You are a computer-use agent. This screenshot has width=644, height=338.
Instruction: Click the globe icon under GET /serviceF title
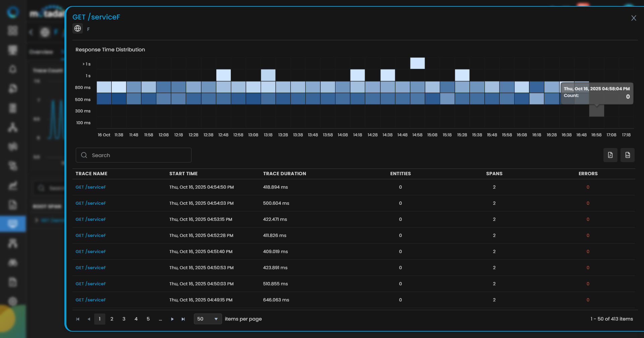[x=78, y=29]
